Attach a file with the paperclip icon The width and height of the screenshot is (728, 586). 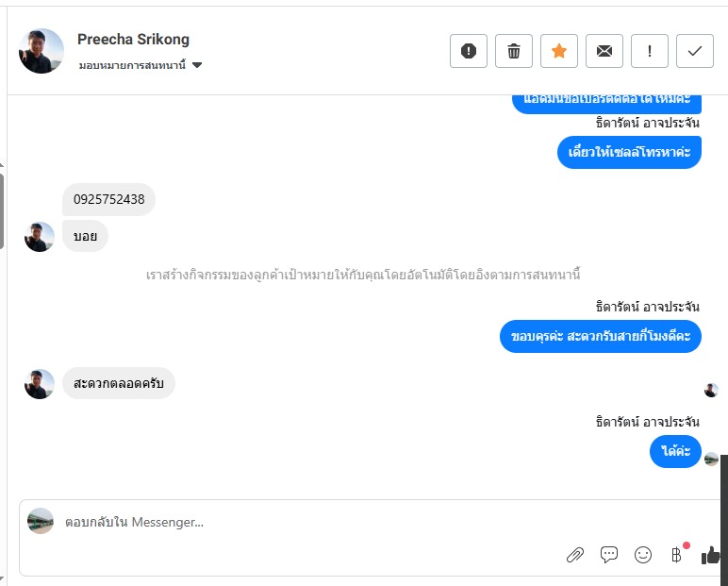[x=575, y=555]
